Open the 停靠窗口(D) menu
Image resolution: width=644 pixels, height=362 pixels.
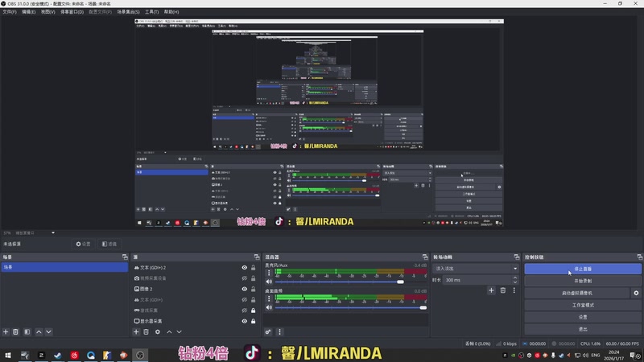[x=72, y=12]
